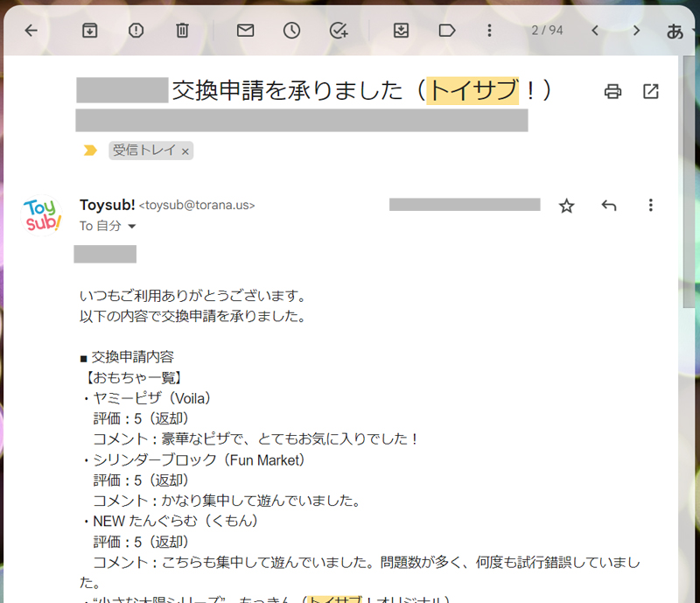Click the comment かなり集中して遊んでいました。
Screen dimensions: 700x603
(262, 501)
